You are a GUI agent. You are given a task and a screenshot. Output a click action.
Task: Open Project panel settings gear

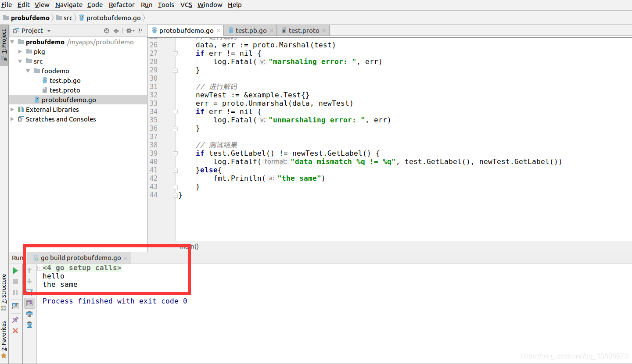pyautogui.click(x=129, y=31)
